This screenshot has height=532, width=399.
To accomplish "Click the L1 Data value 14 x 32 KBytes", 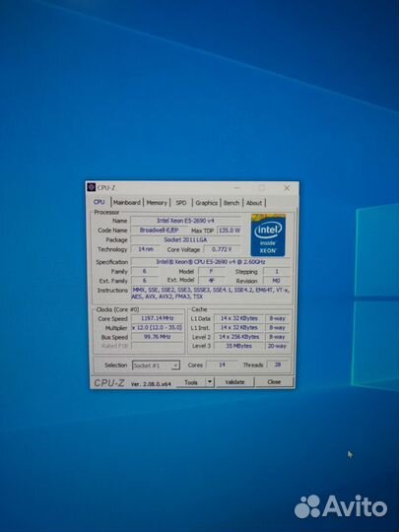I will click(x=238, y=318).
